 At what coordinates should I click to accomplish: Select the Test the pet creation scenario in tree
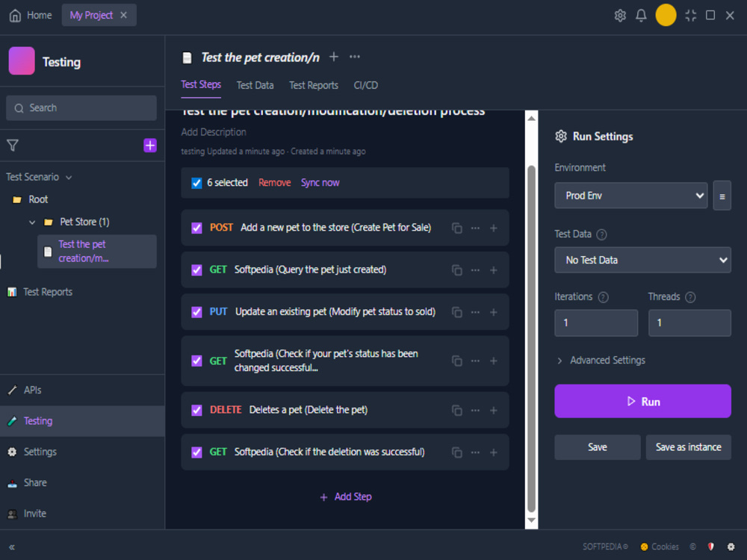point(97,251)
